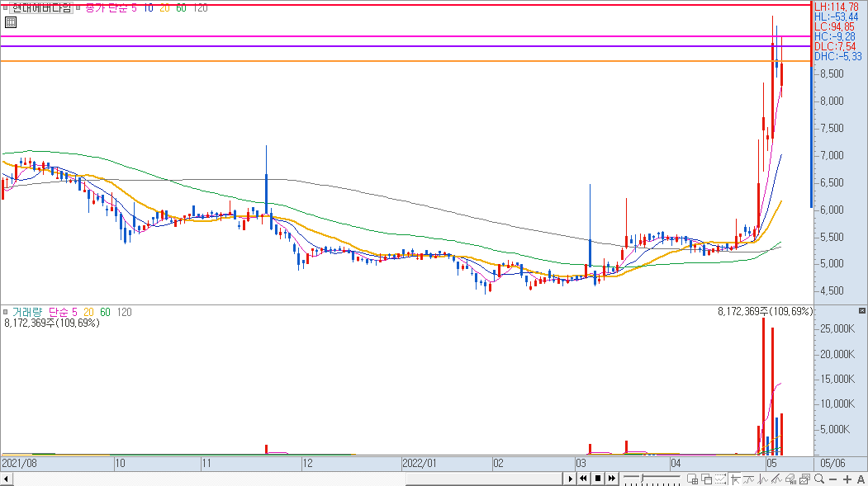The width and height of the screenshot is (868, 486).
Task: Click the 2021/08 date axis label
Action: (19, 464)
